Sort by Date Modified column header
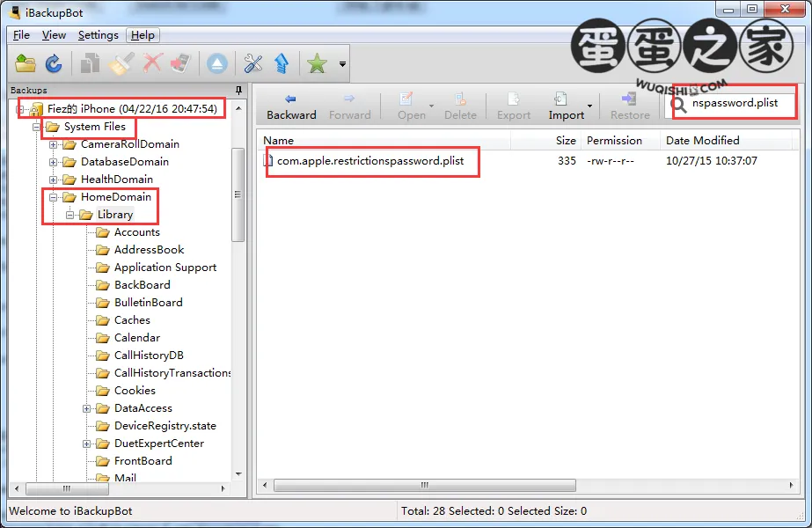812x528 pixels. click(726, 141)
